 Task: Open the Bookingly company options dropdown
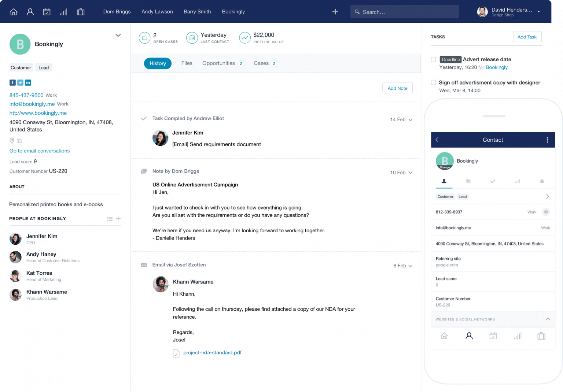[x=118, y=35]
